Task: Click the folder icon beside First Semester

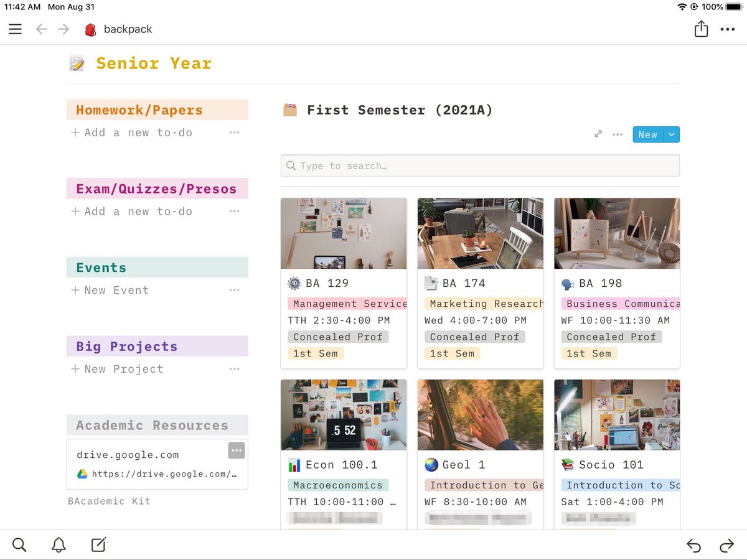Action: (x=290, y=110)
